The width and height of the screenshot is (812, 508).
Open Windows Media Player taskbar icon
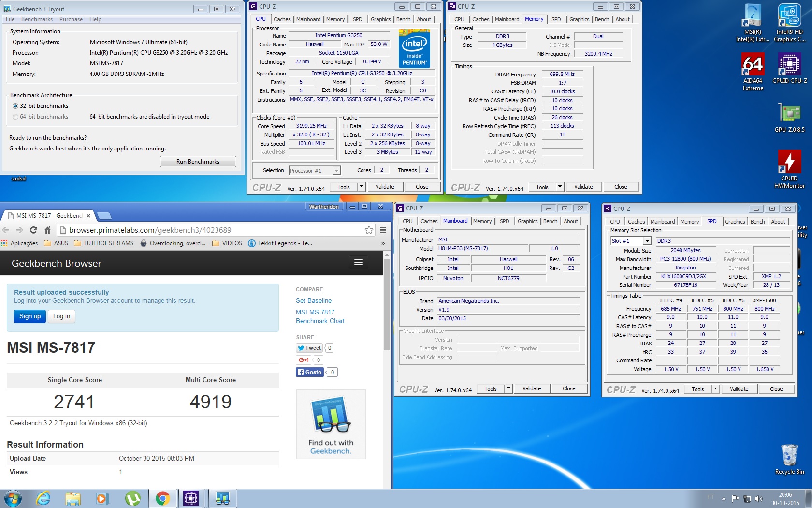102,498
